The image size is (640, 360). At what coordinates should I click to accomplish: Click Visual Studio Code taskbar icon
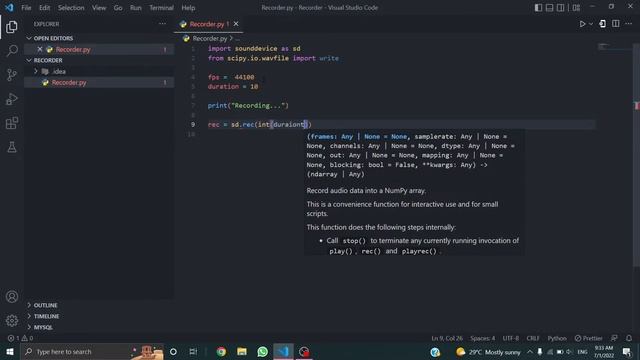coord(283,351)
